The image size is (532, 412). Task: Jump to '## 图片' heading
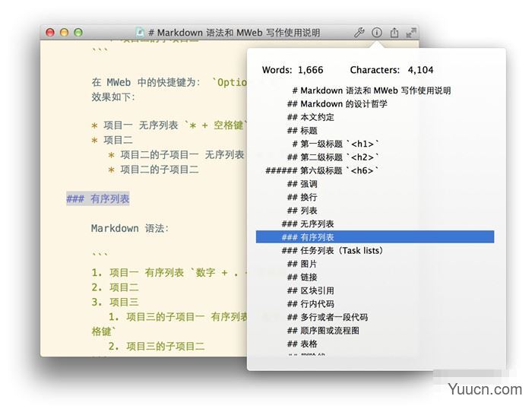(x=302, y=264)
